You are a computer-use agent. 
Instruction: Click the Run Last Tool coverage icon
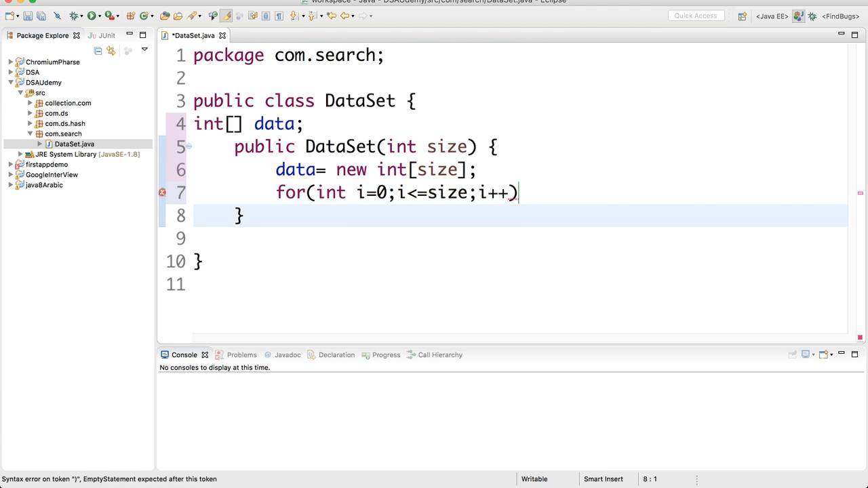(108, 16)
